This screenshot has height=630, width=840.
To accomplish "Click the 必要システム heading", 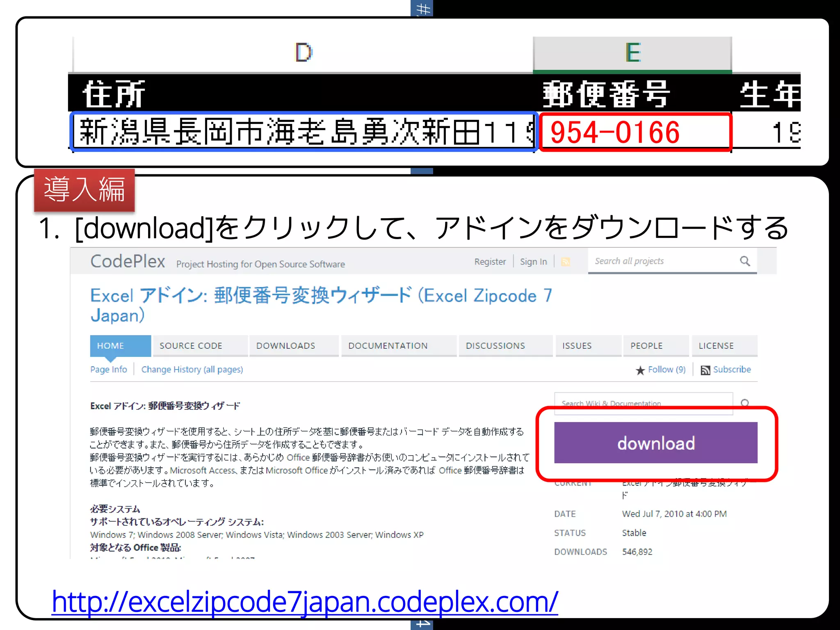I will (115, 509).
